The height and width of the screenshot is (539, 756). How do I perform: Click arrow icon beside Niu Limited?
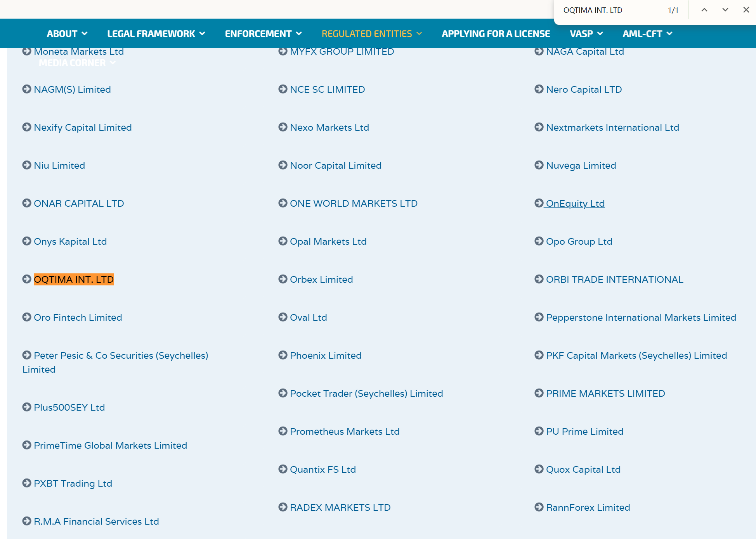click(27, 165)
